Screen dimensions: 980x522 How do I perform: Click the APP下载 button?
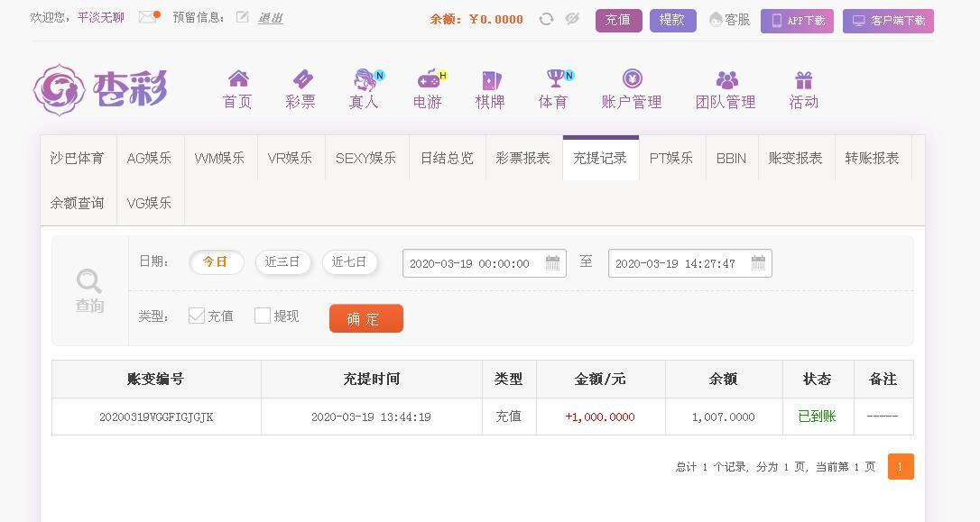pos(797,21)
